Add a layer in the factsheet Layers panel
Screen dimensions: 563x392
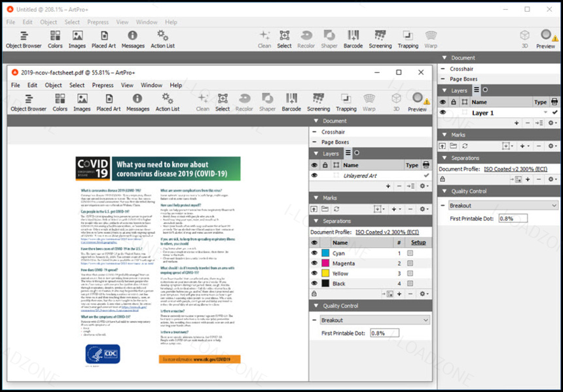(x=388, y=186)
